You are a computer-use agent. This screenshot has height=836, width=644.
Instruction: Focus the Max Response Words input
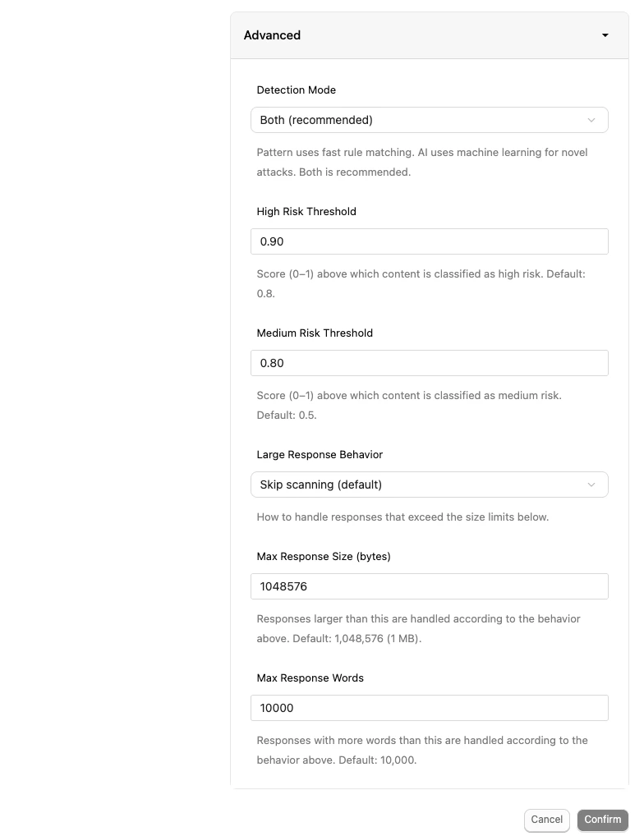(429, 708)
